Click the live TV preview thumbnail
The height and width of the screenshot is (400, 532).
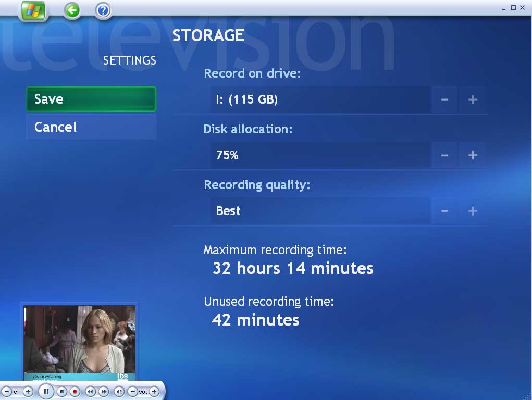[x=79, y=341]
